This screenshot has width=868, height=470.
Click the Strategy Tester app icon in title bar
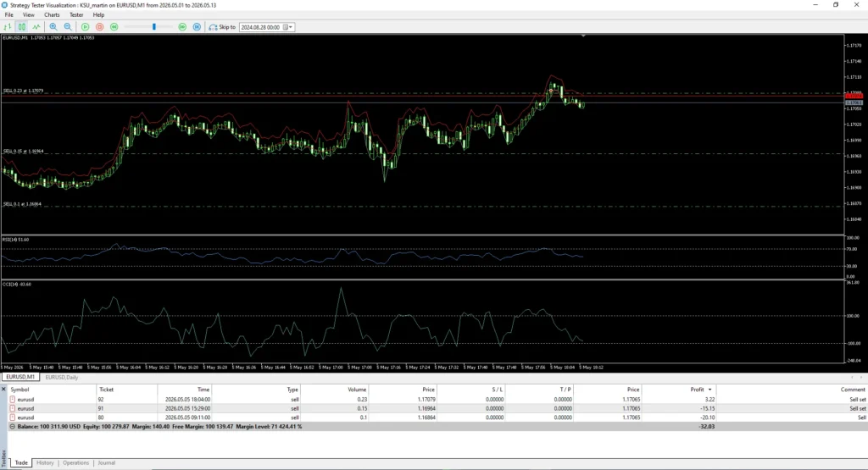[x=5, y=5]
